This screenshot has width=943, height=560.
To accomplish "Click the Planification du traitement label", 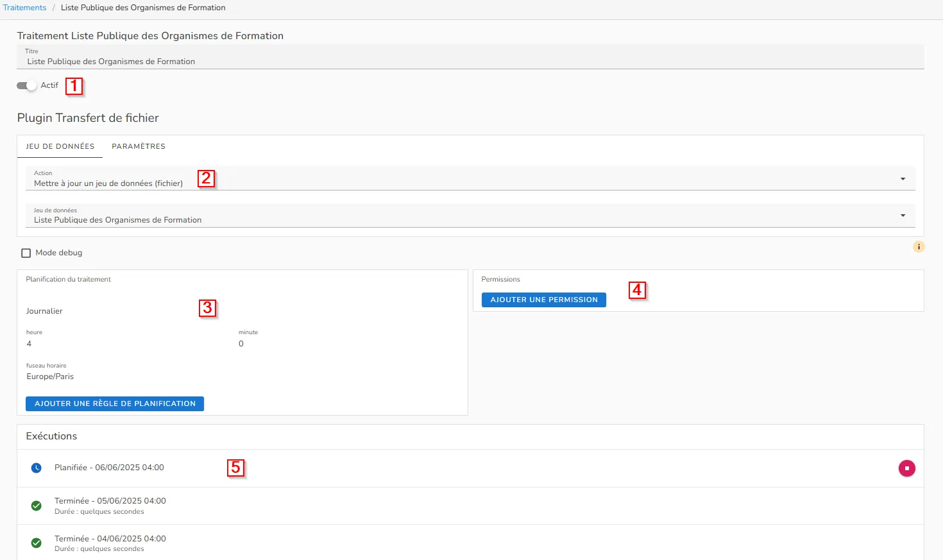I will tap(68, 280).
